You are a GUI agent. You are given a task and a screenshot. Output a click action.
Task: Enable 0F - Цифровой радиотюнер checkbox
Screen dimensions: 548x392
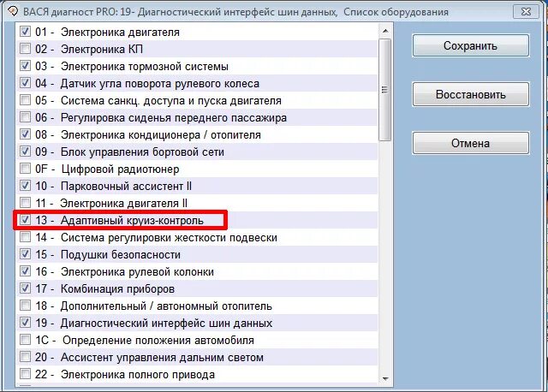(x=25, y=168)
